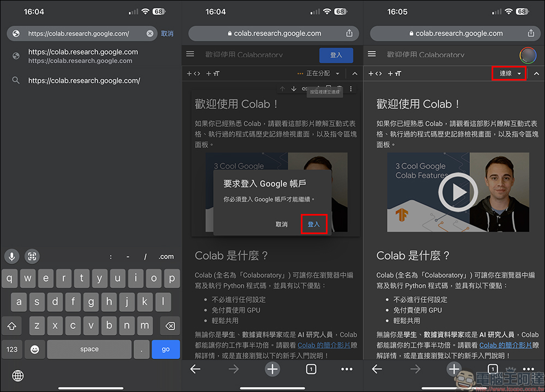The height and width of the screenshot is (392, 545).
Task: Open a new tab in the middle screen
Action: [x=272, y=369]
